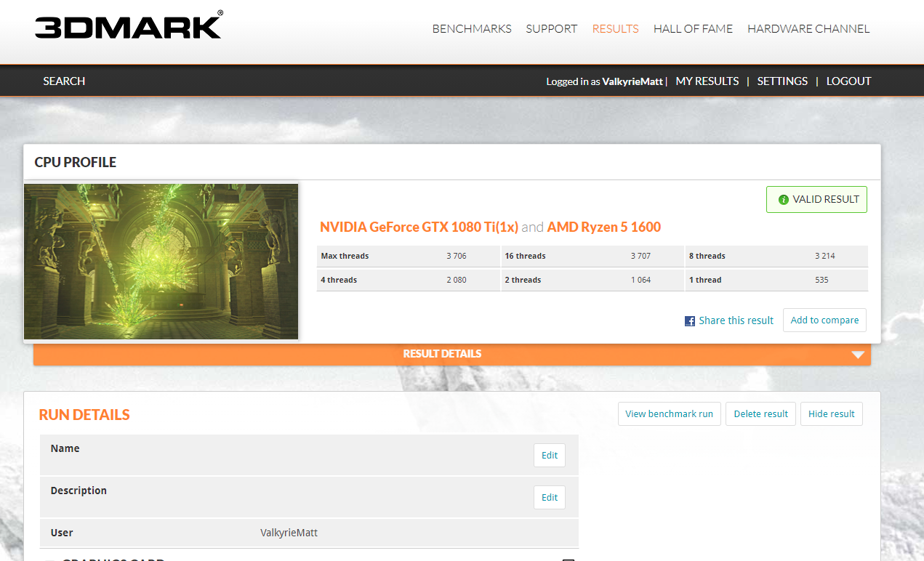Viewport: 924px width, 561px height.
Task: Click the 1 thread label
Action: tap(705, 280)
